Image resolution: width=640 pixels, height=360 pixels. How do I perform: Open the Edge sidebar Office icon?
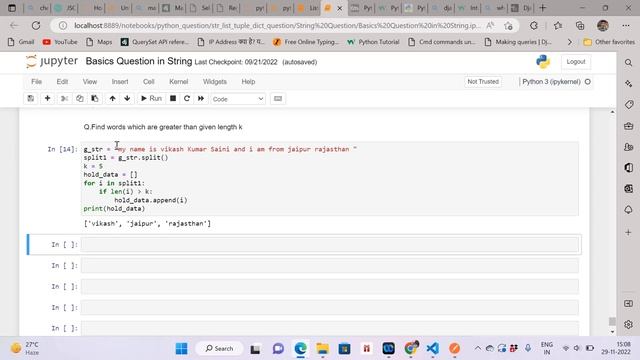pyautogui.click(x=629, y=168)
